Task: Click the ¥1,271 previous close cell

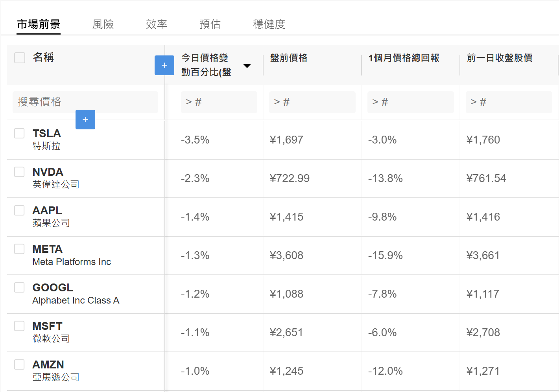Action: click(483, 371)
